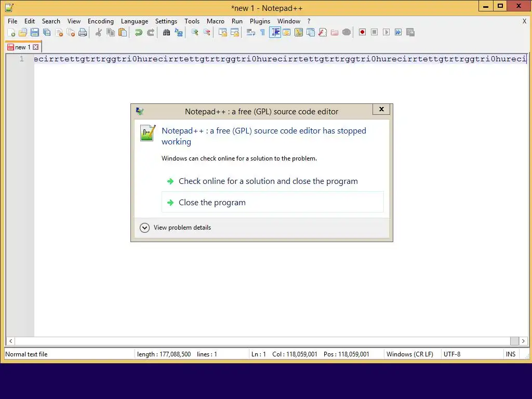Click the Replace toolbar icon

coord(179,32)
